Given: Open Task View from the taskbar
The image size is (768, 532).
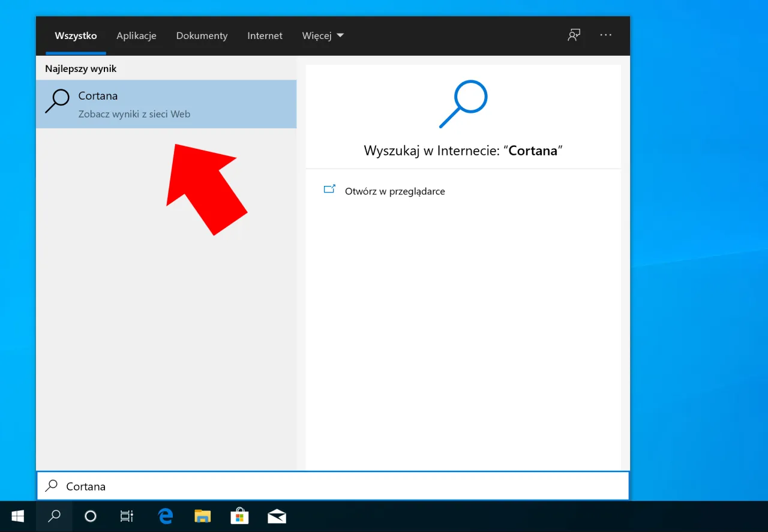Looking at the screenshot, I should pyautogui.click(x=127, y=516).
